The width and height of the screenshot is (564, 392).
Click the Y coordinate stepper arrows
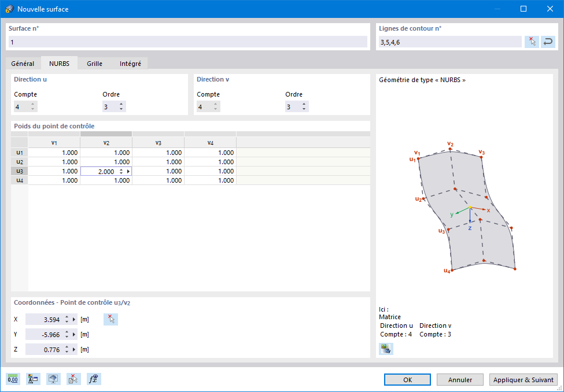(x=67, y=334)
